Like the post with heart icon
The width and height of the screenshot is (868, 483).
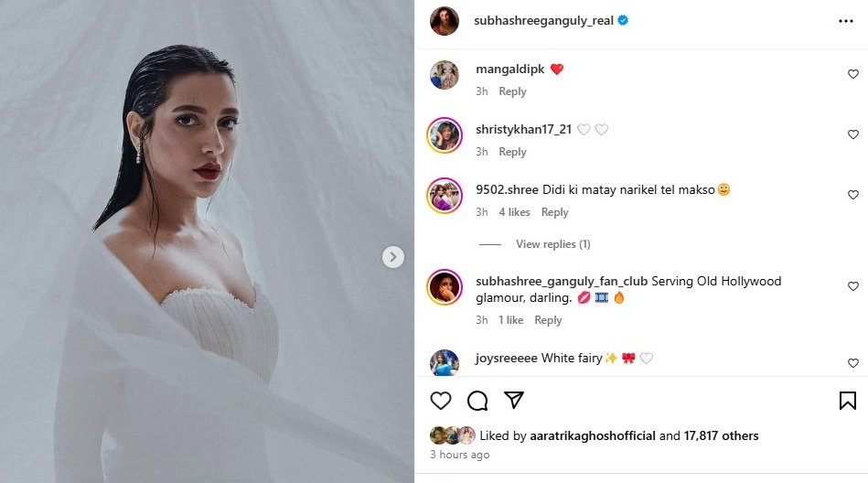441,401
